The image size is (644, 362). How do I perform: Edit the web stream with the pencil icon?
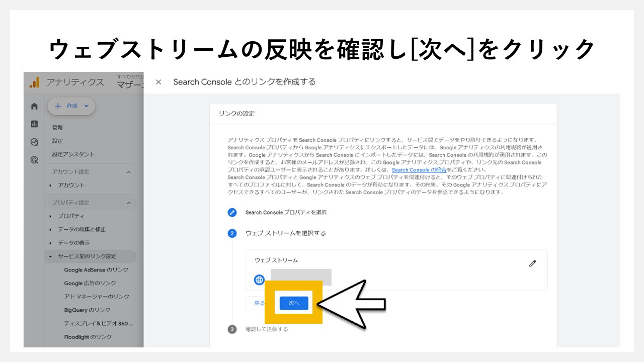pos(532,263)
